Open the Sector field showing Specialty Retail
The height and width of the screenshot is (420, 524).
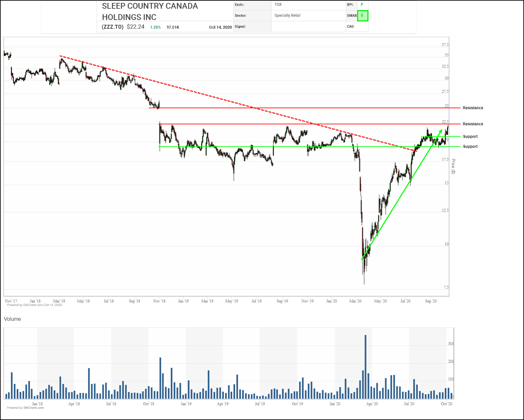pos(288,15)
